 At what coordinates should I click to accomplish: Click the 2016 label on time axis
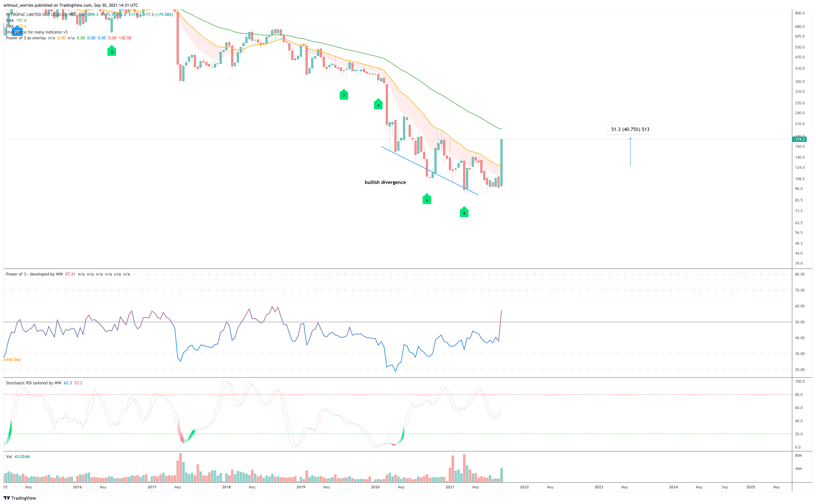point(77,487)
